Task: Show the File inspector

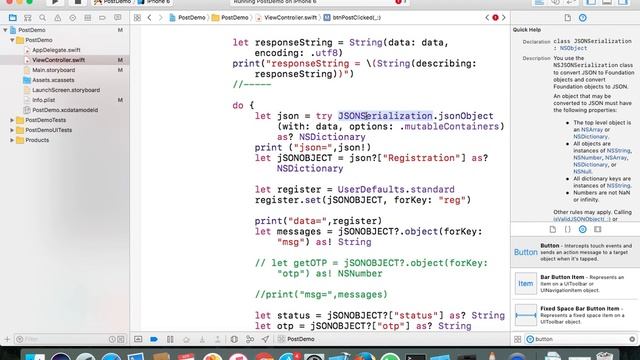Action: [567, 18]
